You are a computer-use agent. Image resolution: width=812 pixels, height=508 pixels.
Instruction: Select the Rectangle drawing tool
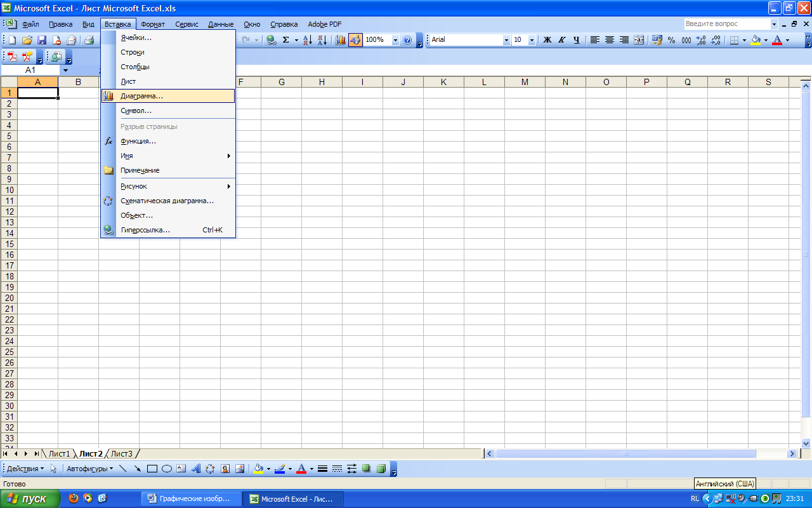152,469
